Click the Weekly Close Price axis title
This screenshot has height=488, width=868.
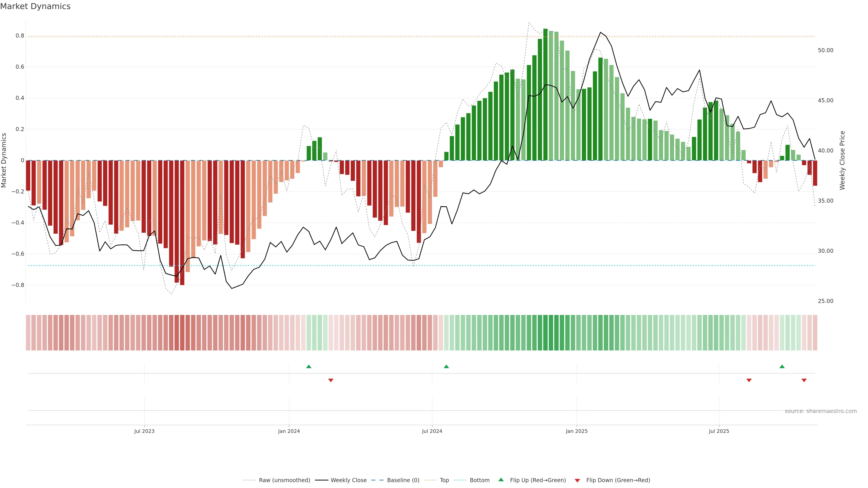click(842, 160)
